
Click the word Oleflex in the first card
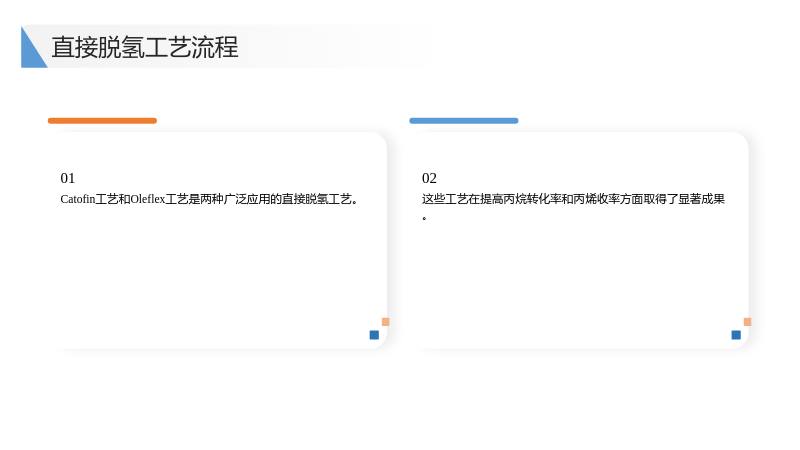pyautogui.click(x=148, y=199)
